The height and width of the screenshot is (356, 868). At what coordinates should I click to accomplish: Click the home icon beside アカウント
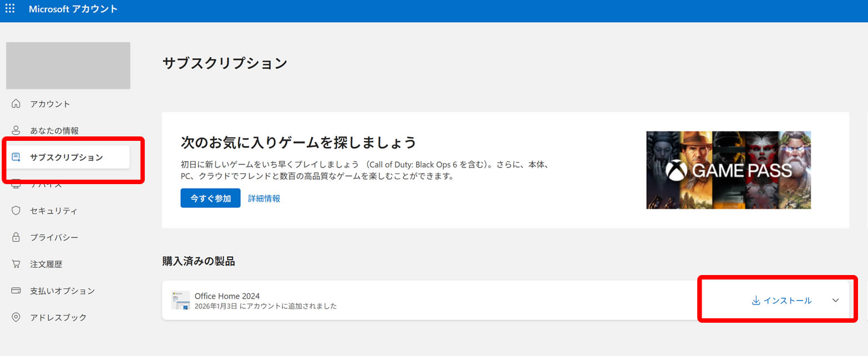pyautogui.click(x=16, y=104)
